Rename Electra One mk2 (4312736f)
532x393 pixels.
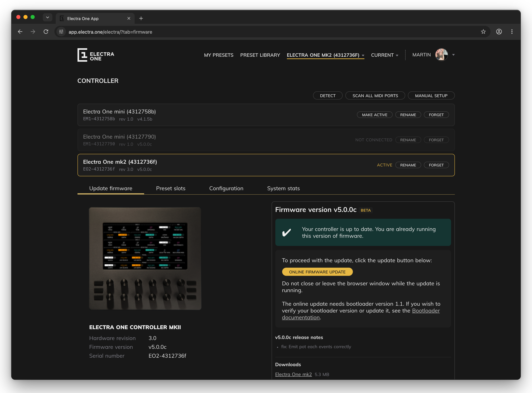point(408,165)
